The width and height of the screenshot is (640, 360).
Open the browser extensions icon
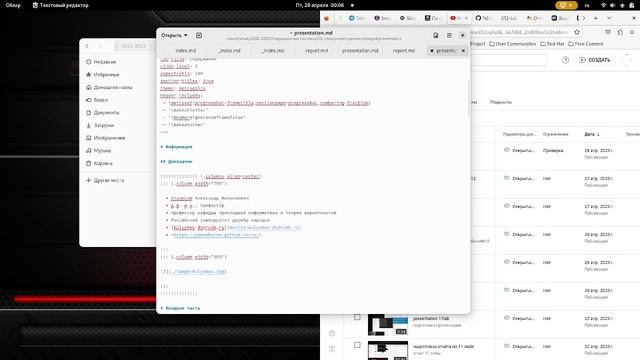tap(620, 32)
